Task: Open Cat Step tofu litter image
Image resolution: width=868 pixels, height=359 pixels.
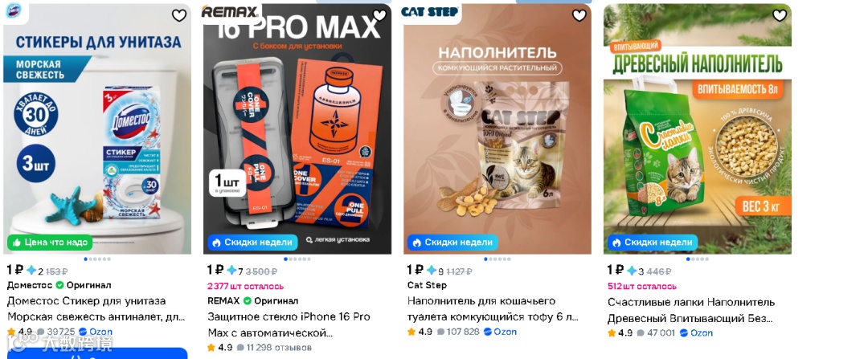Action: pos(497,129)
